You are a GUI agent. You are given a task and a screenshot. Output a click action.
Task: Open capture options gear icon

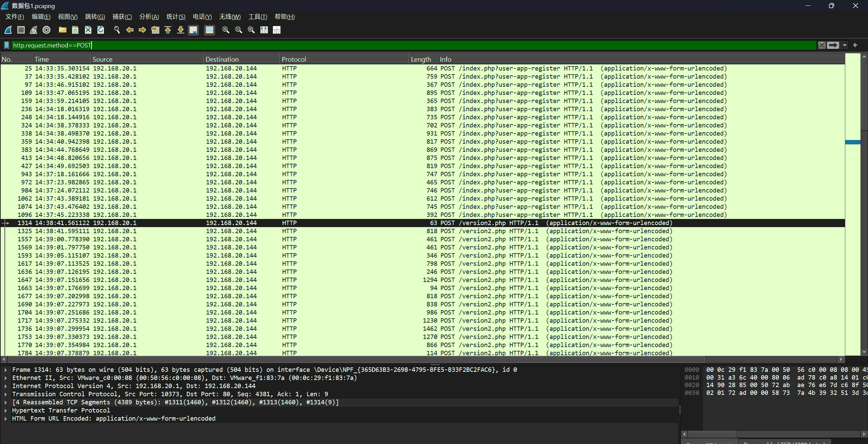coord(46,30)
